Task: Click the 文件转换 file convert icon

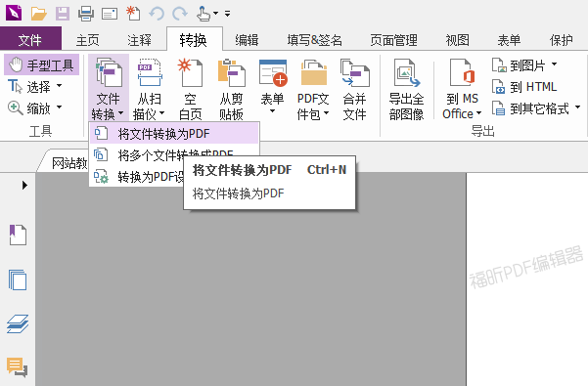Action: coord(109,72)
